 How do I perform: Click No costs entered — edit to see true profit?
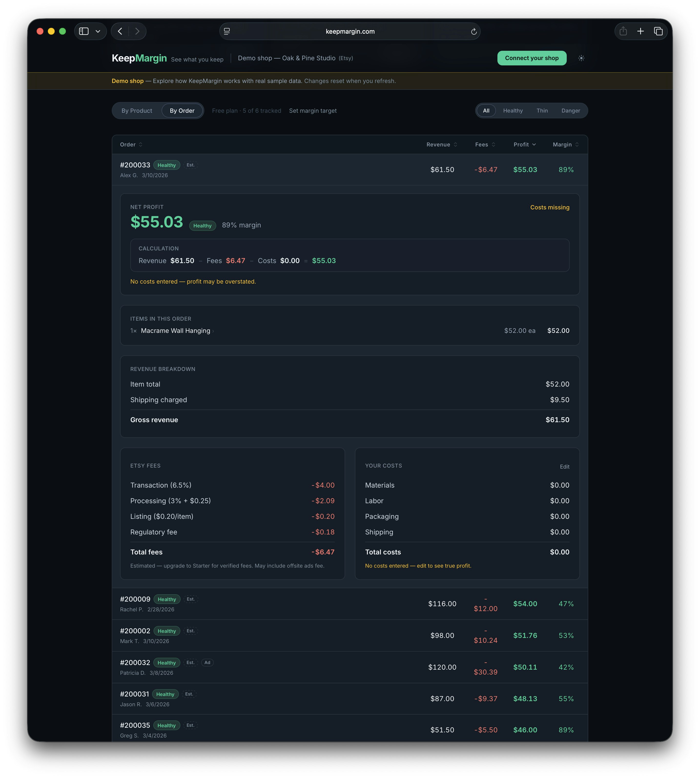418,566
